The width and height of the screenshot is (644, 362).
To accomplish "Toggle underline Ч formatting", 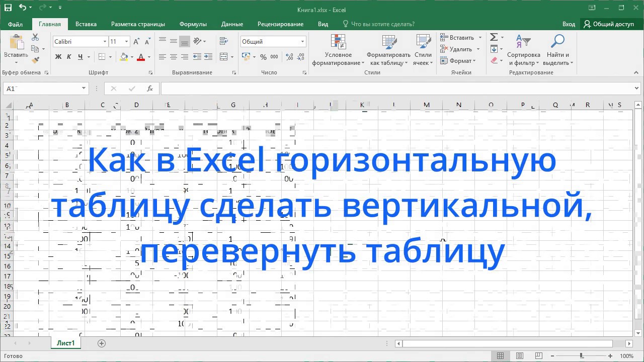I will coord(79,57).
